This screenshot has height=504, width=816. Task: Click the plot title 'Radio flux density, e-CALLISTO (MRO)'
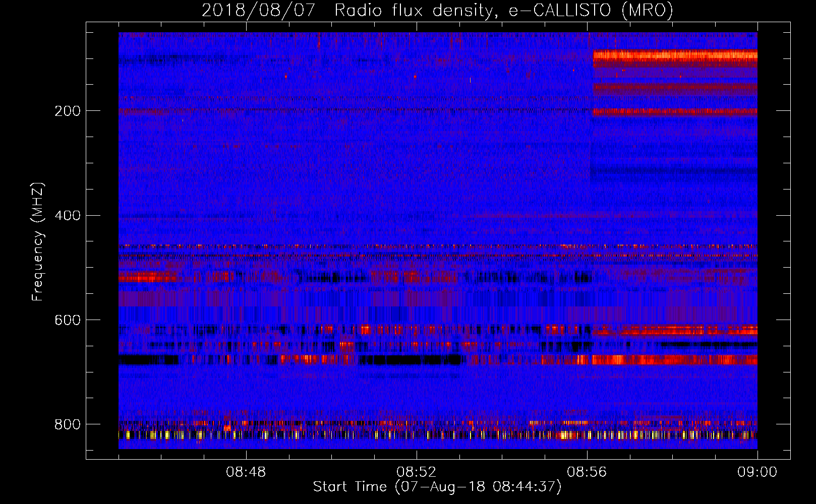click(503, 10)
